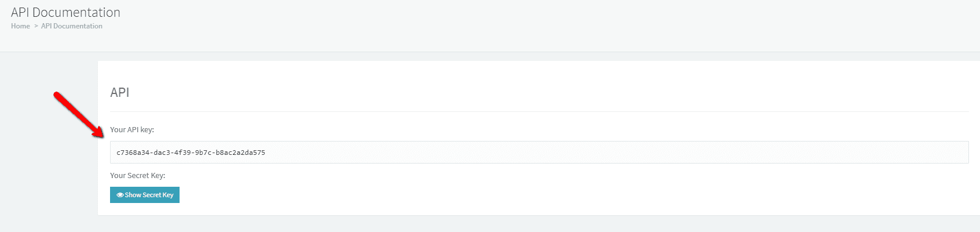Click the API Documentation page title

tap(65, 12)
